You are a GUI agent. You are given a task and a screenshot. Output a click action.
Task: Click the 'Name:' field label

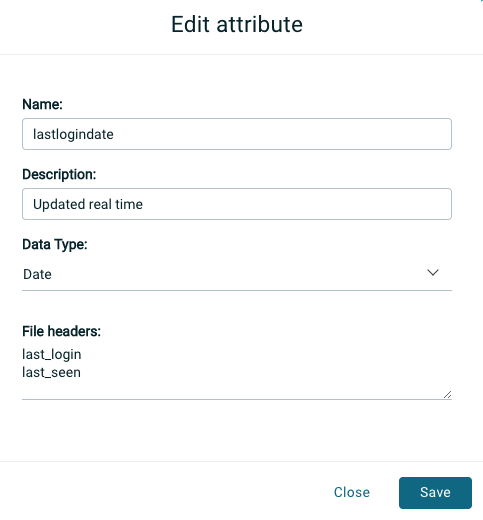42,104
